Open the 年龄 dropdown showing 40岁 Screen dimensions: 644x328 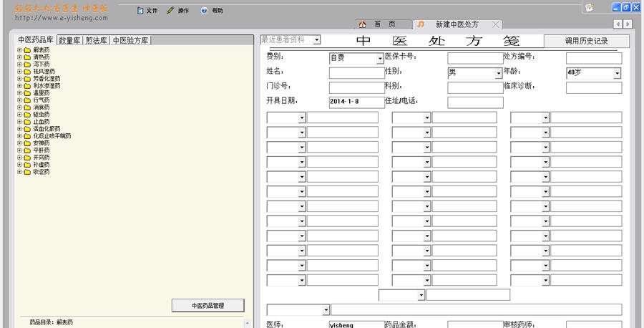617,74
